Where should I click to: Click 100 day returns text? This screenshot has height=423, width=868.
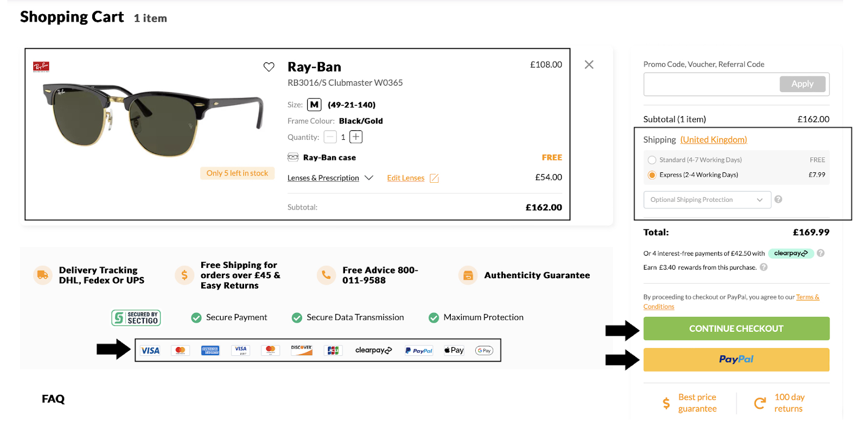pyautogui.click(x=789, y=403)
